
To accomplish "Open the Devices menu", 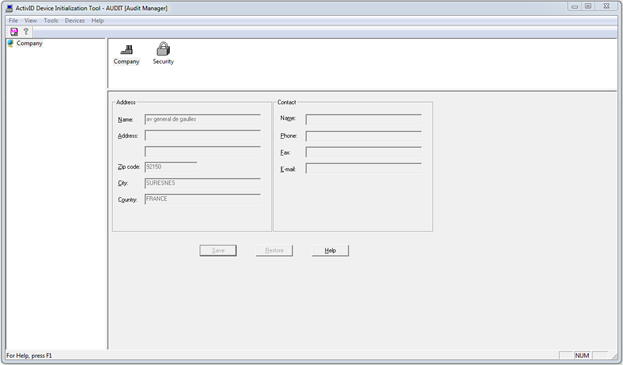I will click(x=75, y=21).
